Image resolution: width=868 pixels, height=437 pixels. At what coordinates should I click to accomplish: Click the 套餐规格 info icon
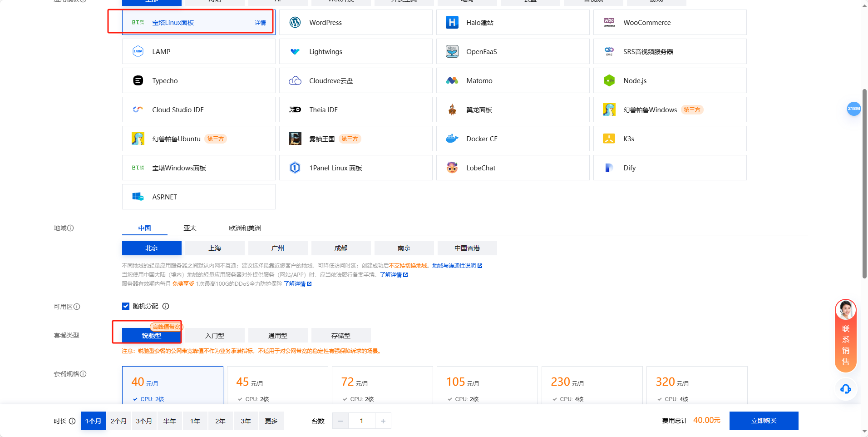point(83,374)
